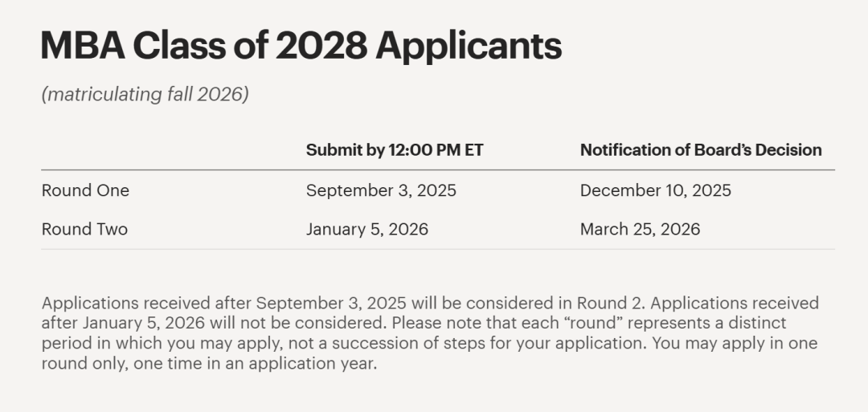Click the "(matriculating fall 2026)" subtitle
Image resolution: width=868 pixels, height=412 pixels.
(145, 94)
